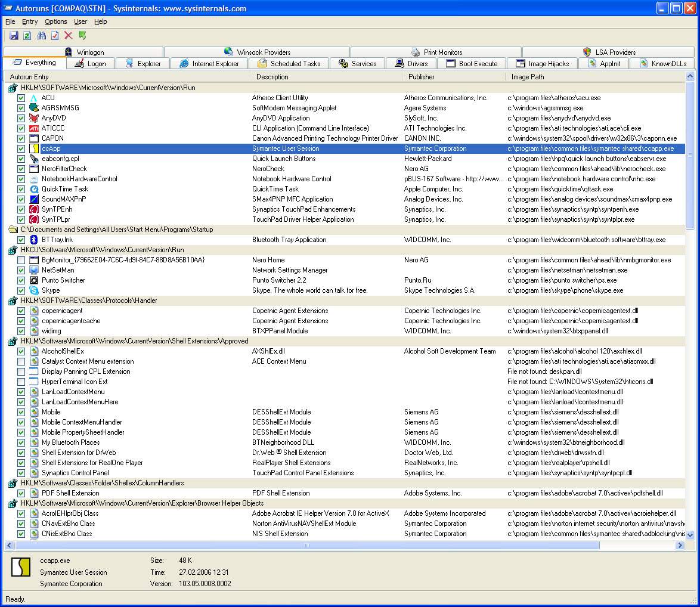700x607 pixels.
Task: Click the AGRSMMSG entry icon
Action: tap(34, 108)
